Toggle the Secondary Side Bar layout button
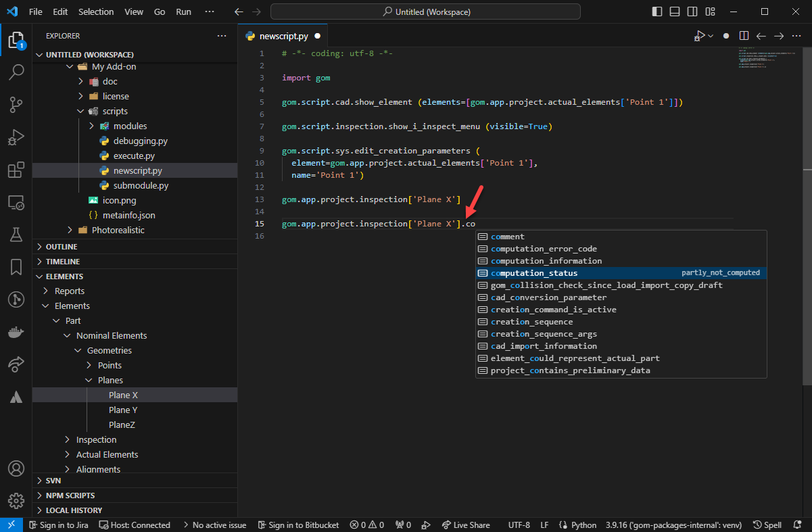The width and height of the screenshot is (812, 532). tap(692, 11)
